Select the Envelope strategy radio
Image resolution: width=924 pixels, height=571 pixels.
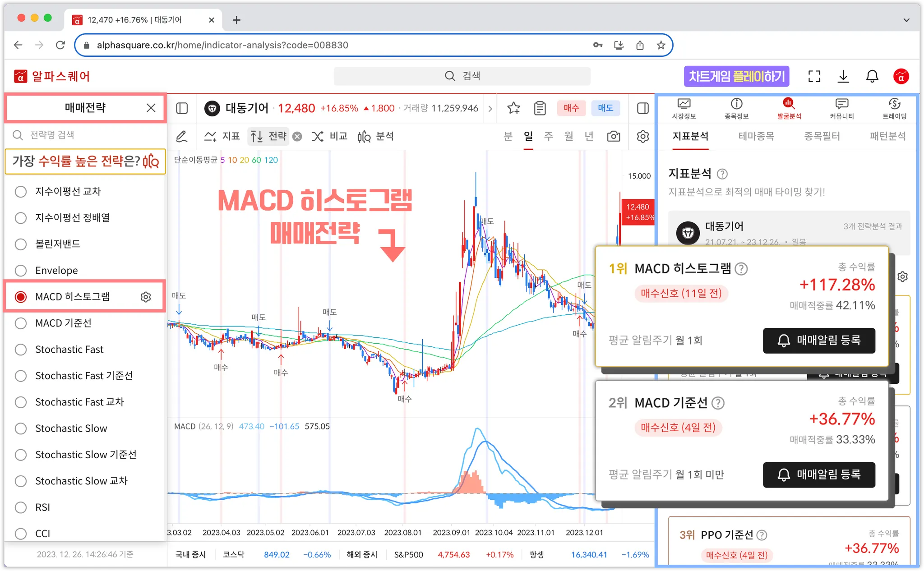[21, 271]
